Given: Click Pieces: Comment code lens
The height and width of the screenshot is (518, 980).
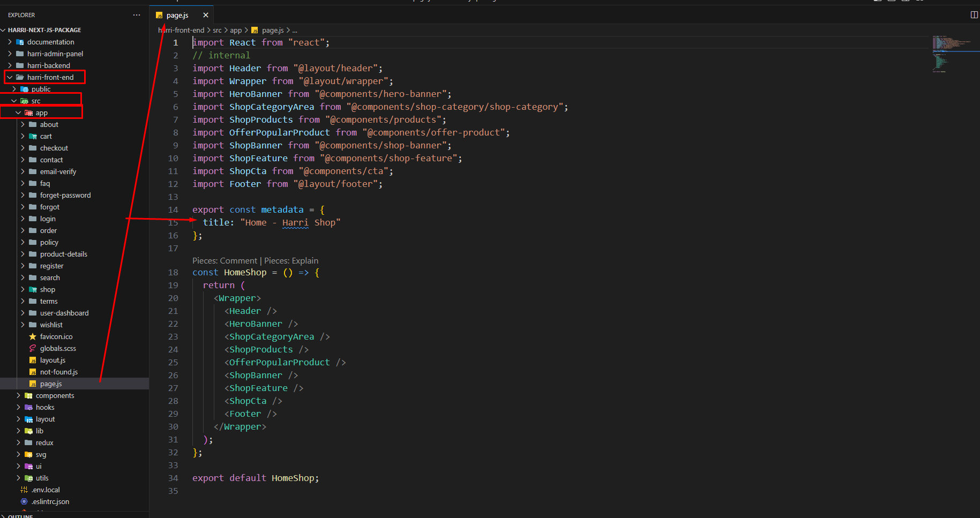Looking at the screenshot, I should 225,260.
